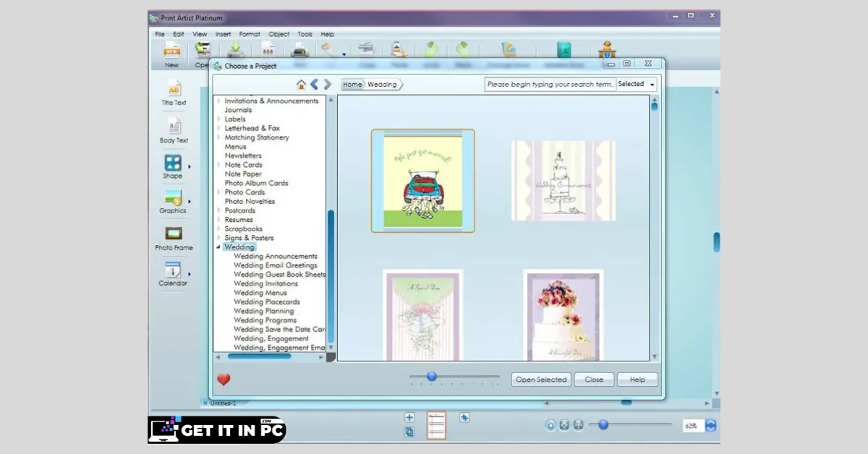Click the printer icon in the main toolbar
Screen dimensions: 868x454
[299, 50]
